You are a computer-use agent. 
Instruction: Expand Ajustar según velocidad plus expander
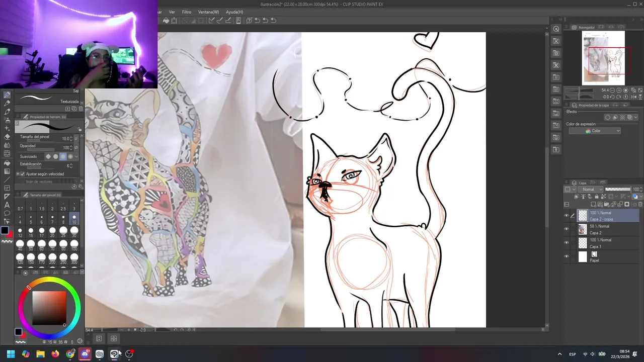pos(18,174)
